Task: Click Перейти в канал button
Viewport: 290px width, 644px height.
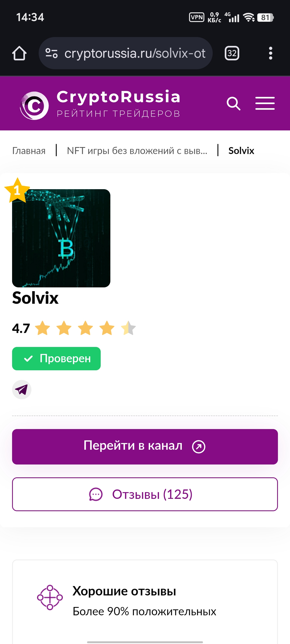Action: (145, 447)
